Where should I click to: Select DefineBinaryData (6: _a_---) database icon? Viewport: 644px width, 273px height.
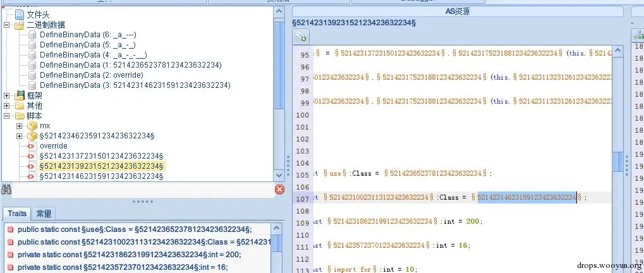point(32,35)
